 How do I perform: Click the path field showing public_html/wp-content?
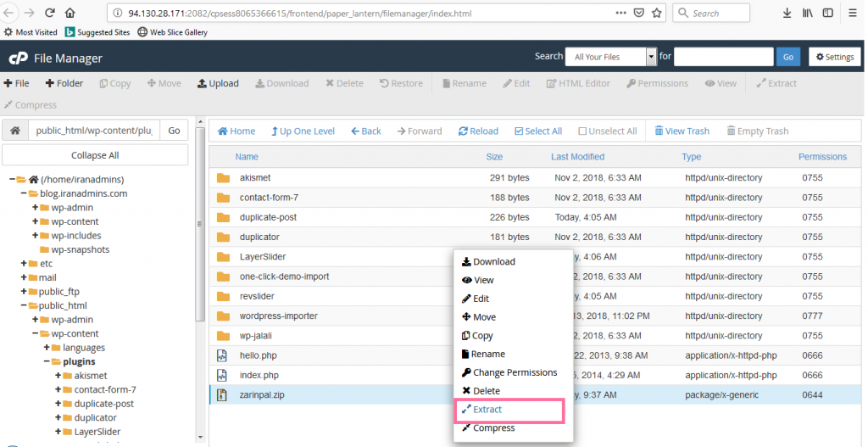click(94, 131)
